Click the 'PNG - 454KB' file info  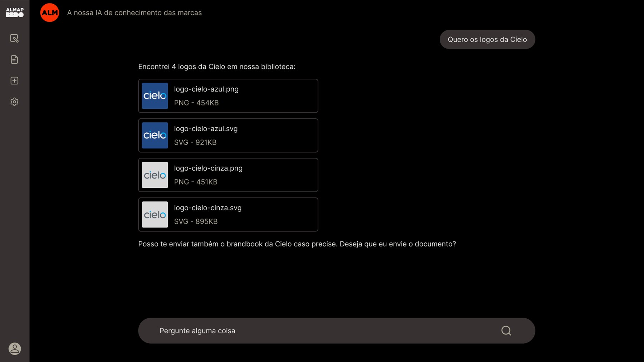click(x=196, y=103)
